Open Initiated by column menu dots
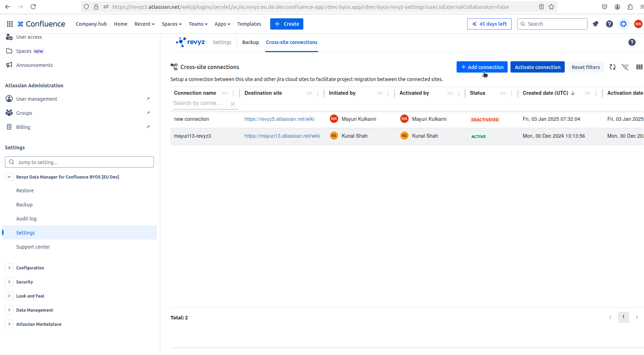This screenshot has width=644, height=355. 388,93
